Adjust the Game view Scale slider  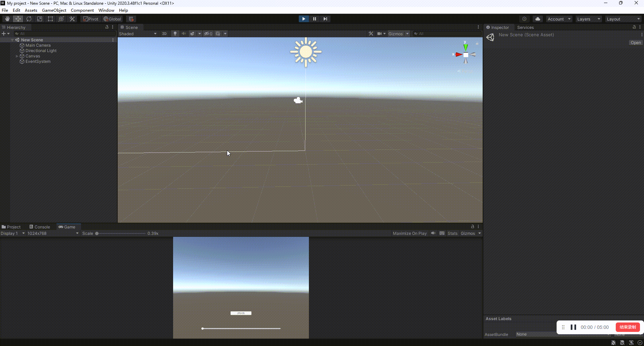(x=97, y=233)
